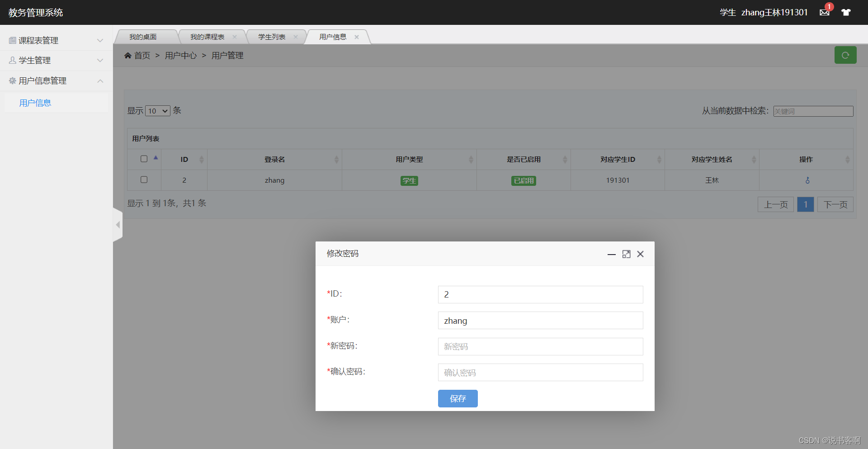Collapse the 用户信息管理 menu chevron
Viewport: 868px width, 449px height.
[x=100, y=81]
